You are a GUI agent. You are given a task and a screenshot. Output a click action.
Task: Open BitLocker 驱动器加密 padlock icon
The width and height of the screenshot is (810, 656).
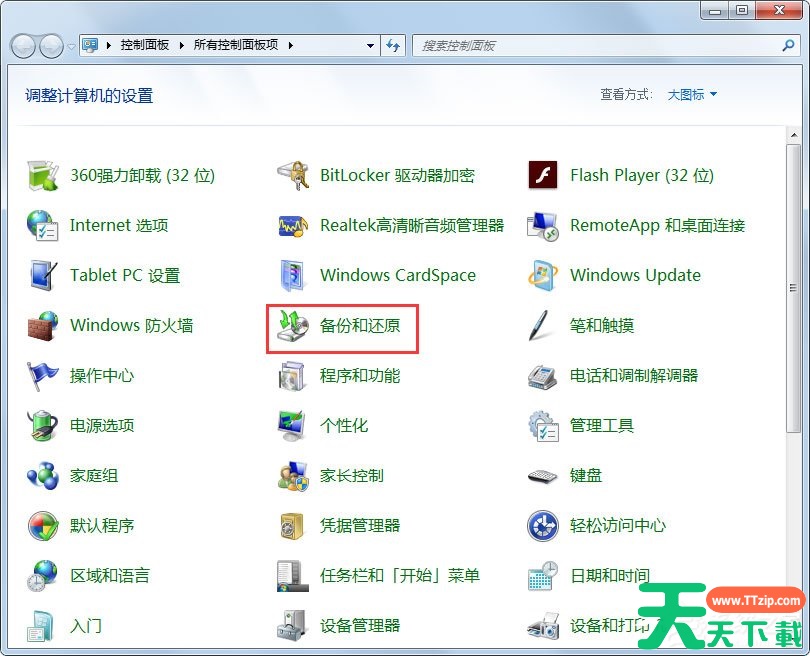coord(292,175)
